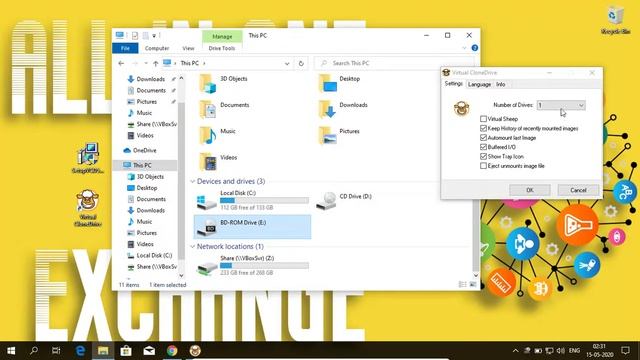Open the Action Center notifications
The width and height of the screenshot is (640, 360).
tap(625, 351)
